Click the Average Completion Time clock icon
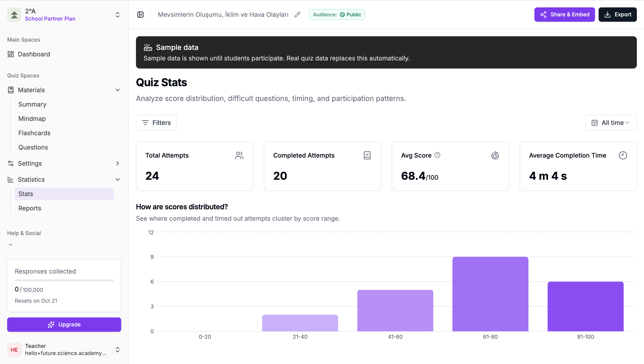644x364 pixels. point(623,155)
